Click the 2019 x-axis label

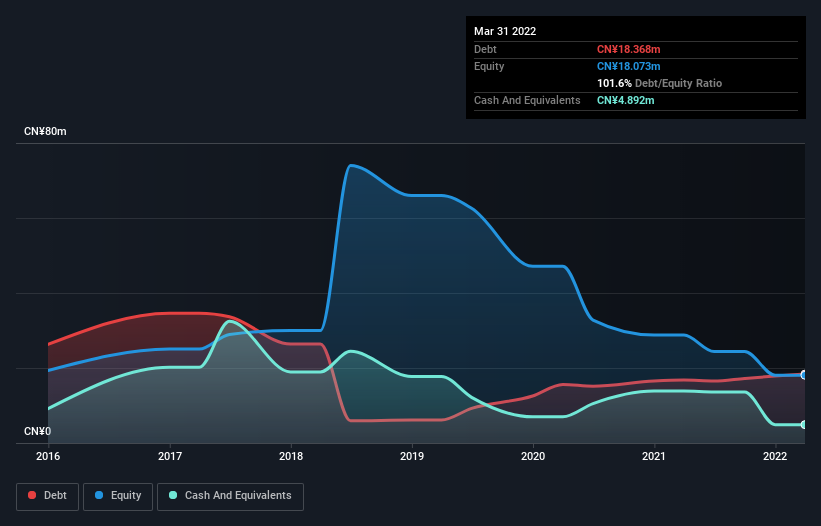point(412,456)
